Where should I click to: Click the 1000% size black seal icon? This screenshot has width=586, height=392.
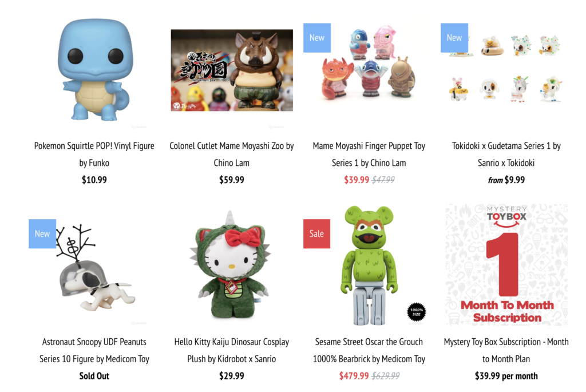click(417, 312)
